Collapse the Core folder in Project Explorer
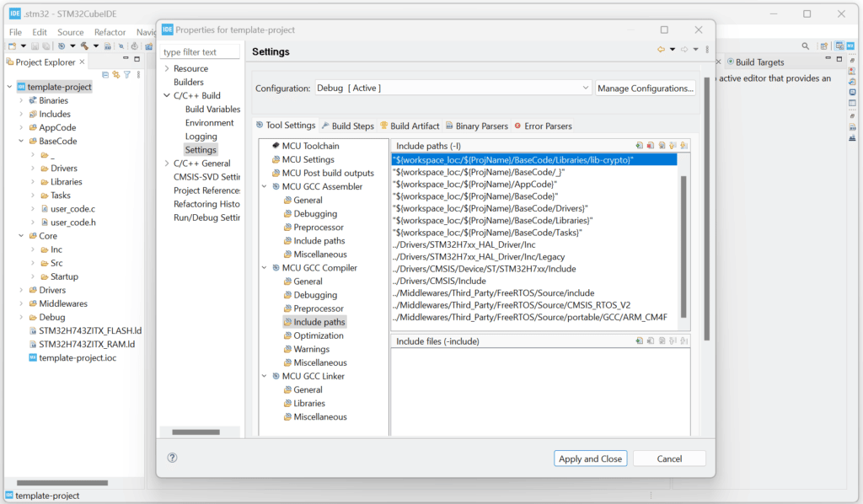The height and width of the screenshot is (504, 863). 21,236
